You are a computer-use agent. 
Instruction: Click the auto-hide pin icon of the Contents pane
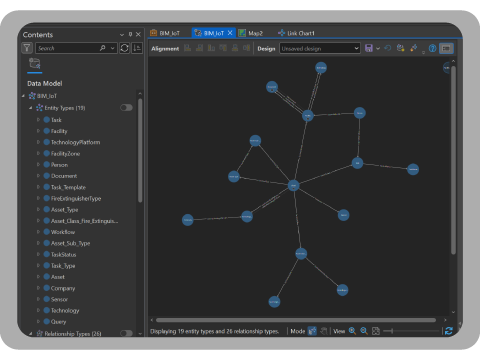pyautogui.click(x=130, y=34)
